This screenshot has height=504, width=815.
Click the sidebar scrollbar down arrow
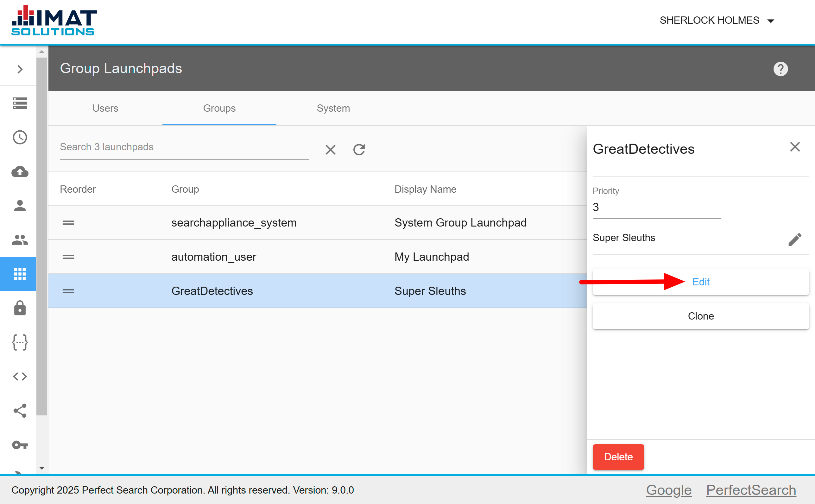tap(42, 468)
